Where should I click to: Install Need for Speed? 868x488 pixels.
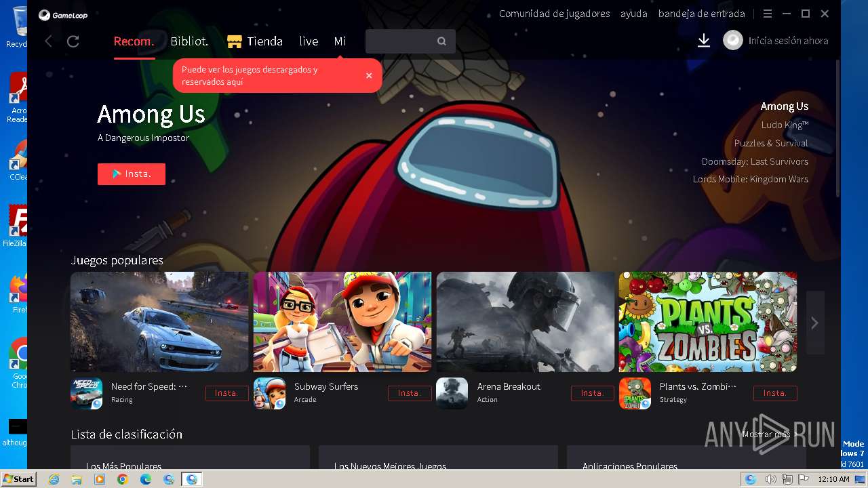tap(227, 393)
